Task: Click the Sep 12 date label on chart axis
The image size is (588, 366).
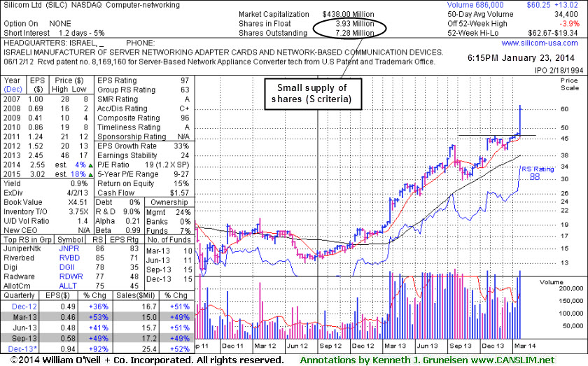Action: (x=330, y=346)
